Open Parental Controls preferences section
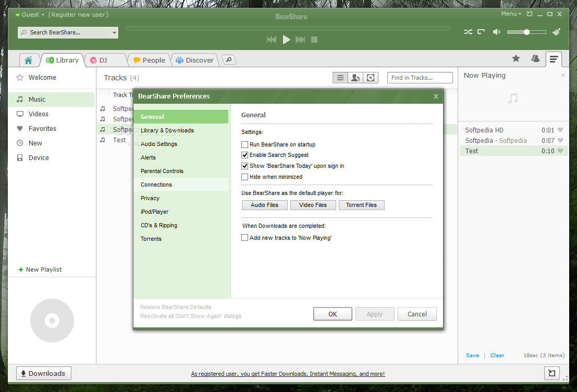The image size is (577, 392). 181,171
